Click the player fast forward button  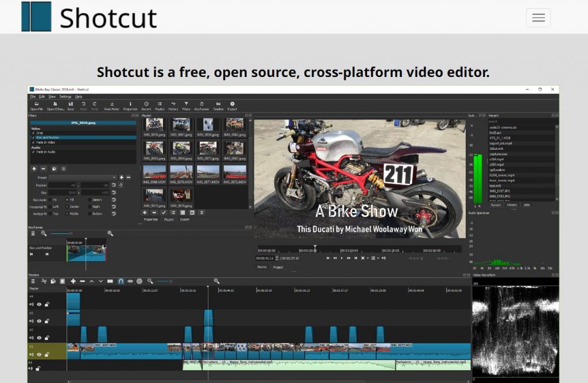pyautogui.click(x=349, y=258)
